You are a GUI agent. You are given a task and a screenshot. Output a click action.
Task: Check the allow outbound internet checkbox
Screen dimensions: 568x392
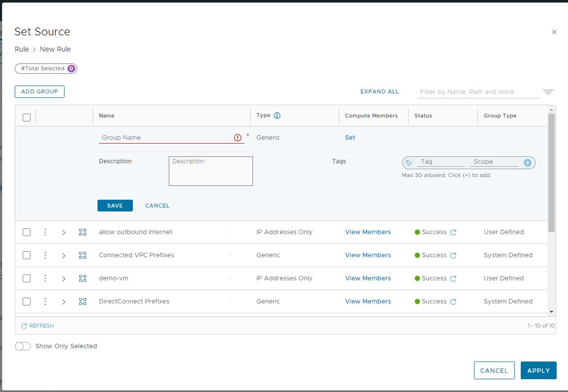[27, 232]
